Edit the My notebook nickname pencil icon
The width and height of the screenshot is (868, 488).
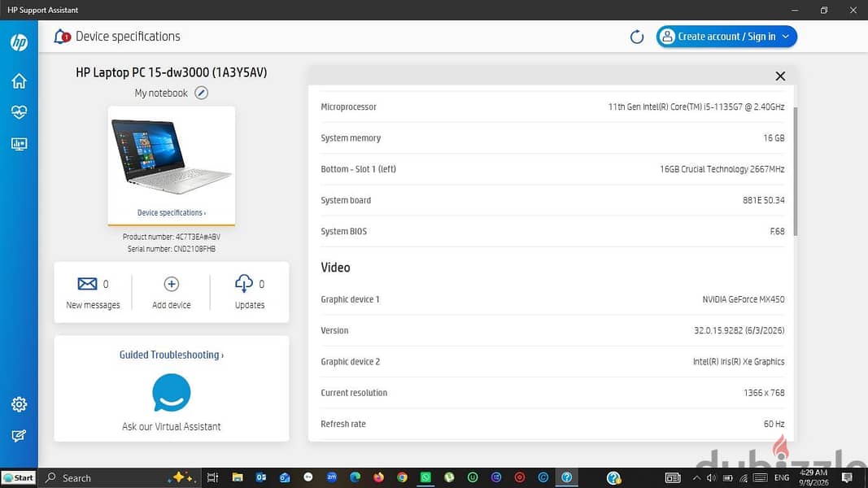[202, 93]
